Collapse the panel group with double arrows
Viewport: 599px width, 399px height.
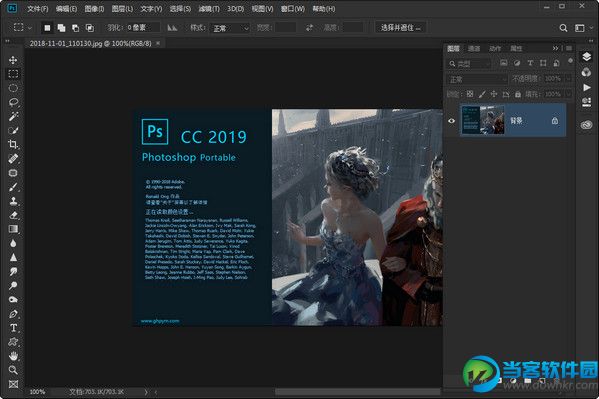click(555, 48)
